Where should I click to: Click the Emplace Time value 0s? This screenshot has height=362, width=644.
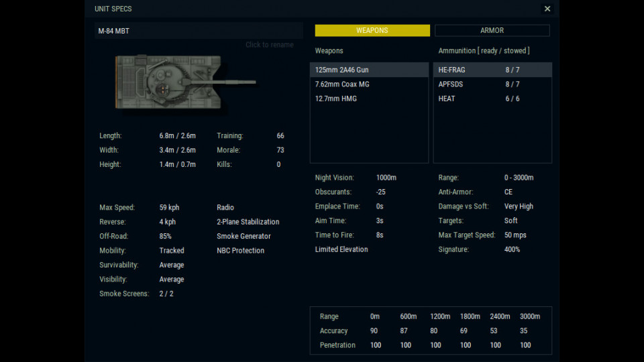coord(380,206)
